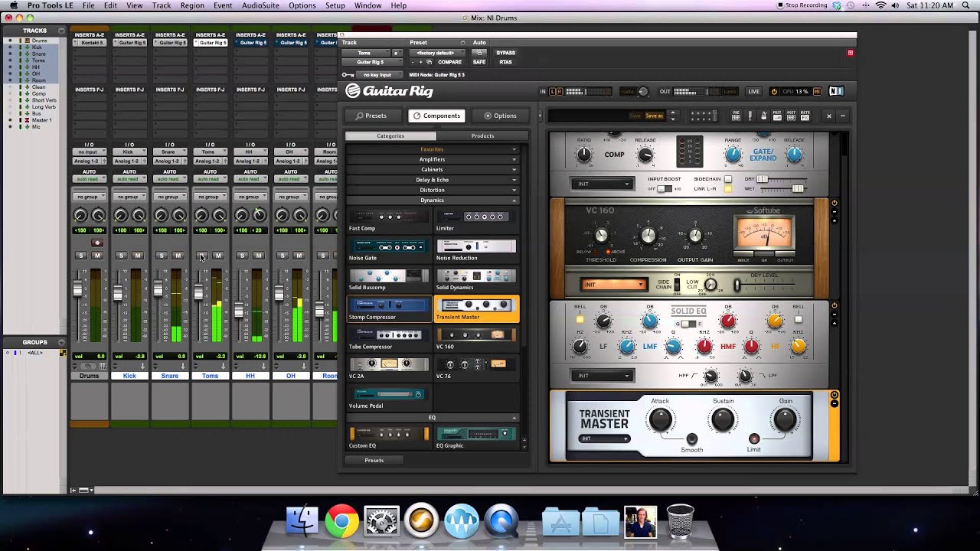Choose the Fast Comp component
The image size is (980, 551).
click(389, 220)
